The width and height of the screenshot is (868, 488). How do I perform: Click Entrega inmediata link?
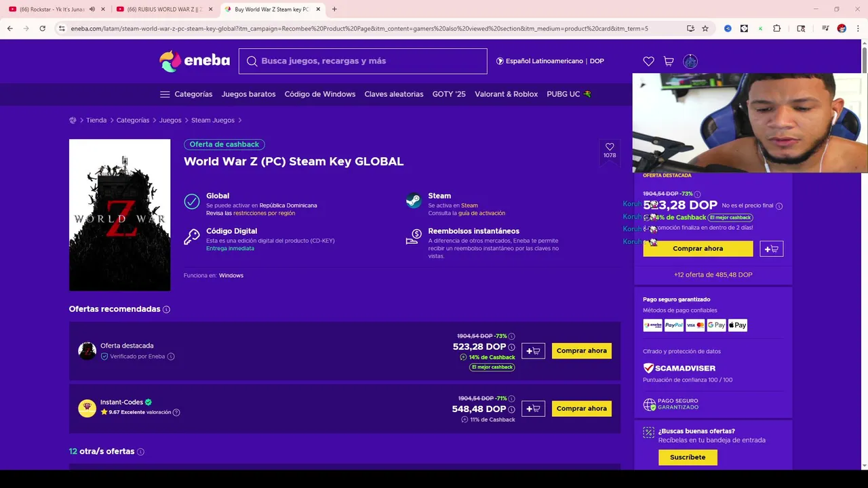pyautogui.click(x=230, y=249)
